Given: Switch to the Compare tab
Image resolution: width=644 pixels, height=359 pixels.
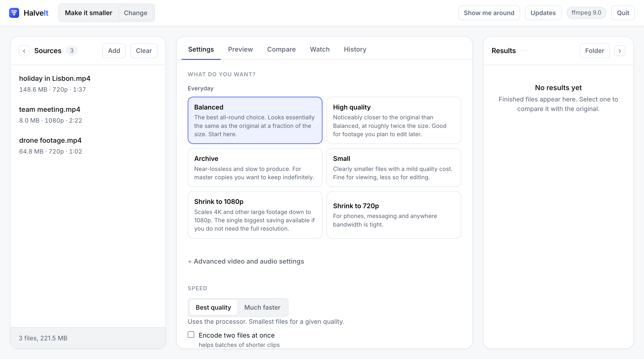Looking at the screenshot, I should 281,49.
